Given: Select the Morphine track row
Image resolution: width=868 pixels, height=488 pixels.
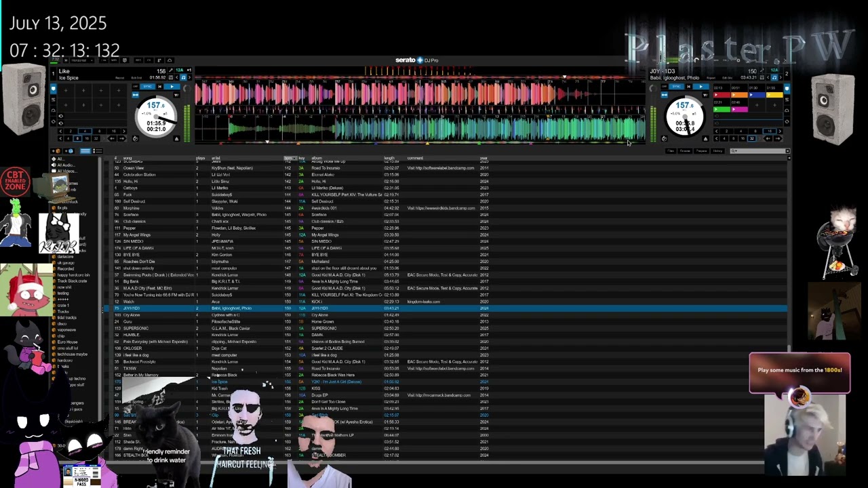Looking at the screenshot, I should click(x=448, y=208).
